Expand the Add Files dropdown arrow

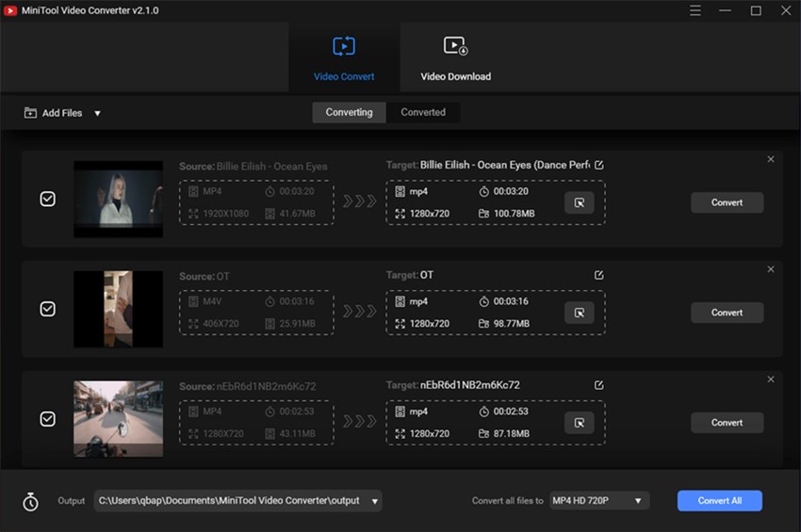coord(97,113)
